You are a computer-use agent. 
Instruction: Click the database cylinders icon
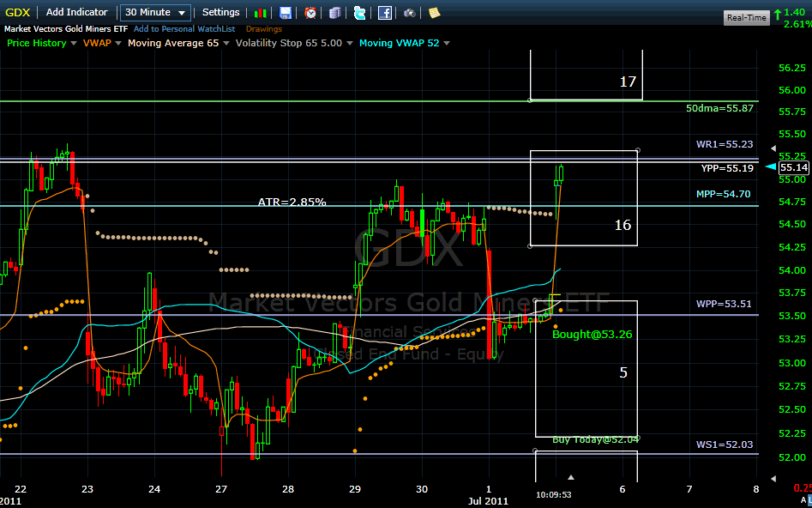coord(334,13)
